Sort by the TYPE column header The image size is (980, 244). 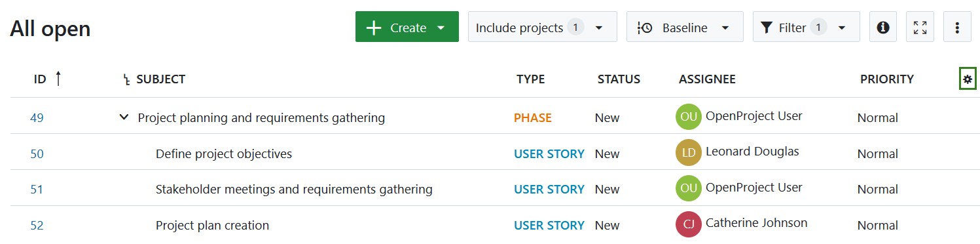530,79
